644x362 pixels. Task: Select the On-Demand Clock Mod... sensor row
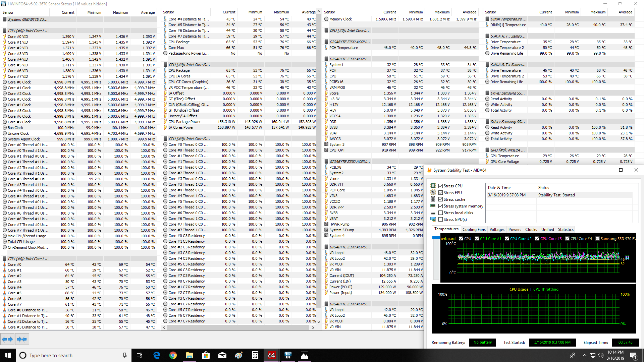79,247
